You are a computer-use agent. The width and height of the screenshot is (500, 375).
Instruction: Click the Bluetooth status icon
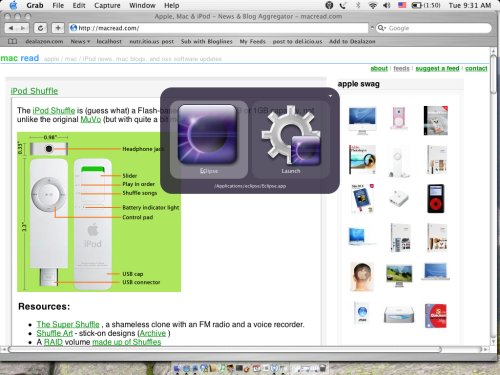coord(358,5)
